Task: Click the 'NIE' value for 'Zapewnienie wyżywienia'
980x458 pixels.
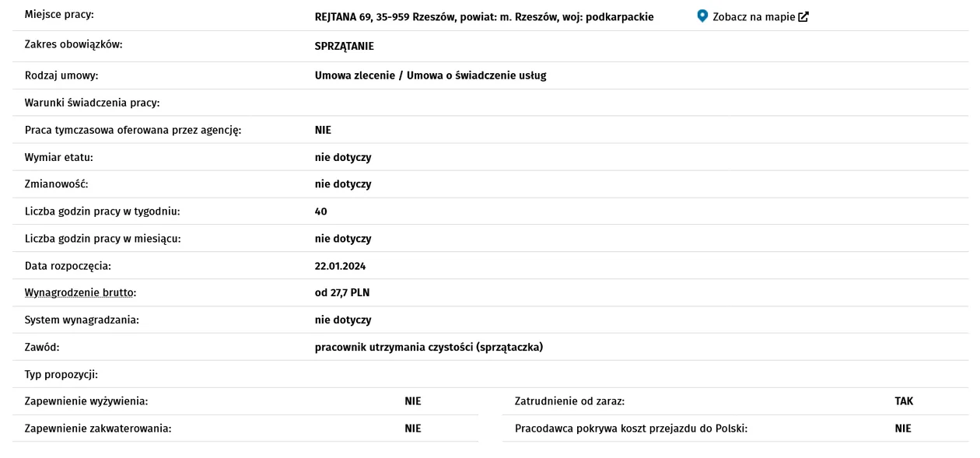Action: (x=413, y=402)
